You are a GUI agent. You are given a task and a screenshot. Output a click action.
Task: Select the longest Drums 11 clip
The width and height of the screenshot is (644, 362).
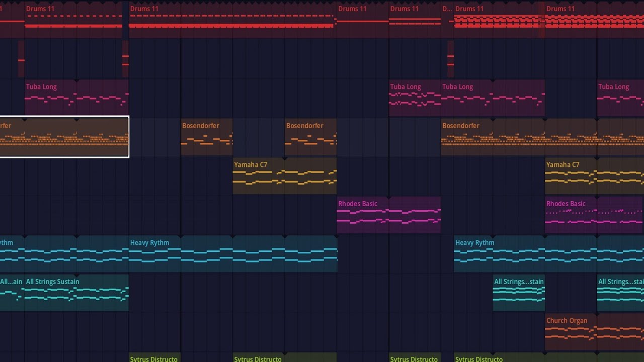(x=232, y=20)
